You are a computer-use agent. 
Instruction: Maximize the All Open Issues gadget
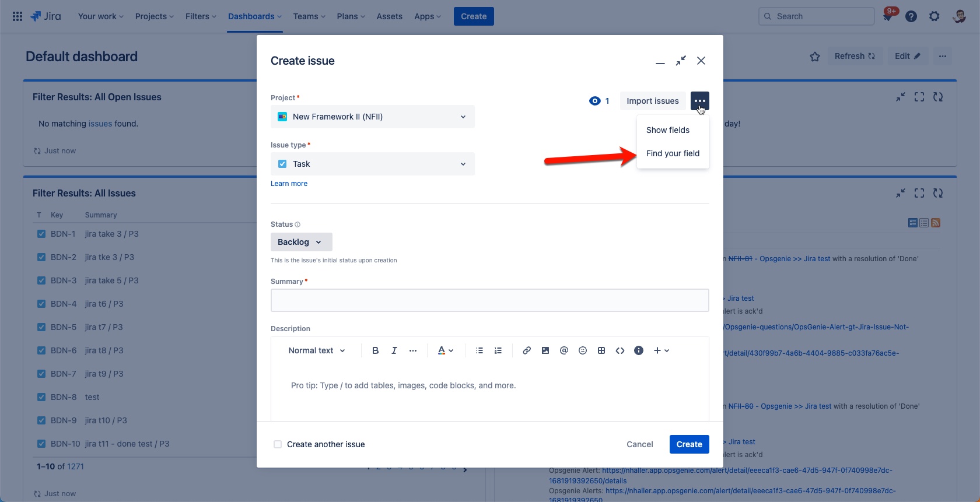pyautogui.click(x=919, y=97)
